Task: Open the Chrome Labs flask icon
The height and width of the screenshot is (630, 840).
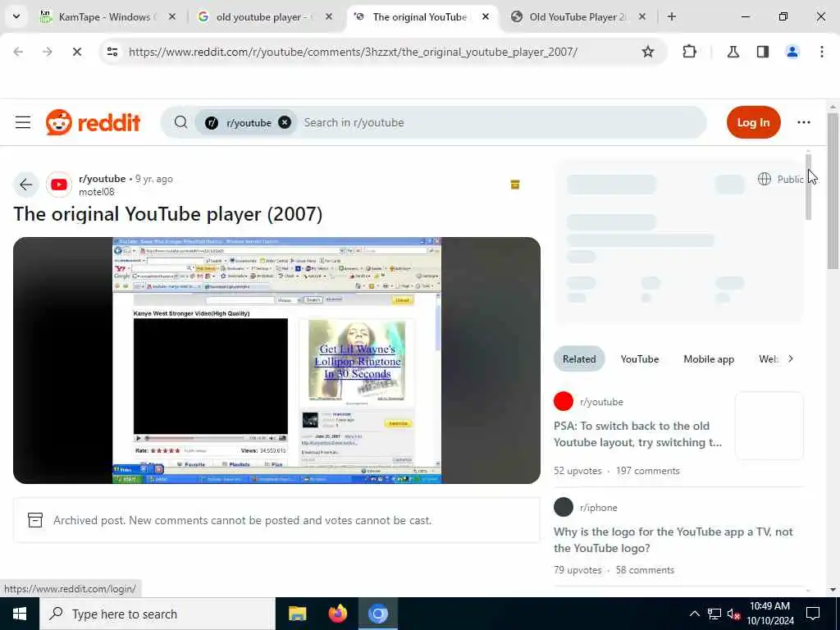Action: click(x=733, y=52)
